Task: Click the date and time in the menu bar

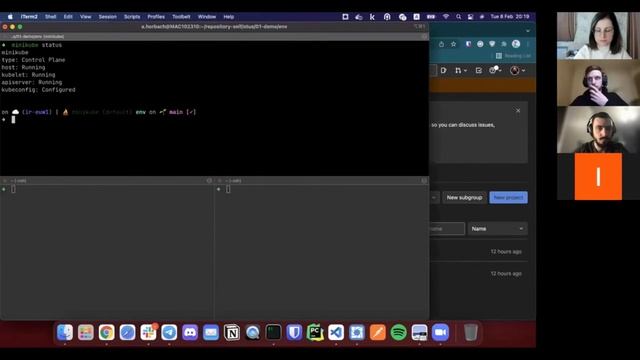Action: click(510, 17)
